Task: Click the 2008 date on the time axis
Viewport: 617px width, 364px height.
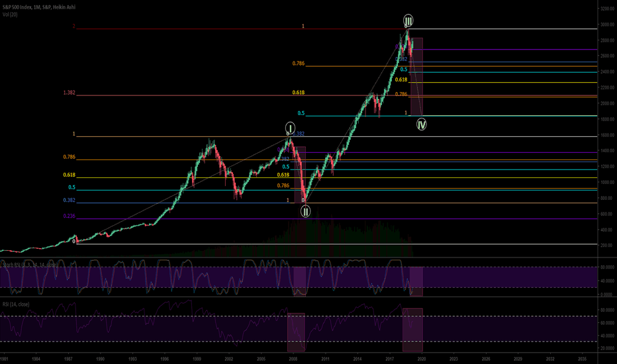Action: click(293, 359)
